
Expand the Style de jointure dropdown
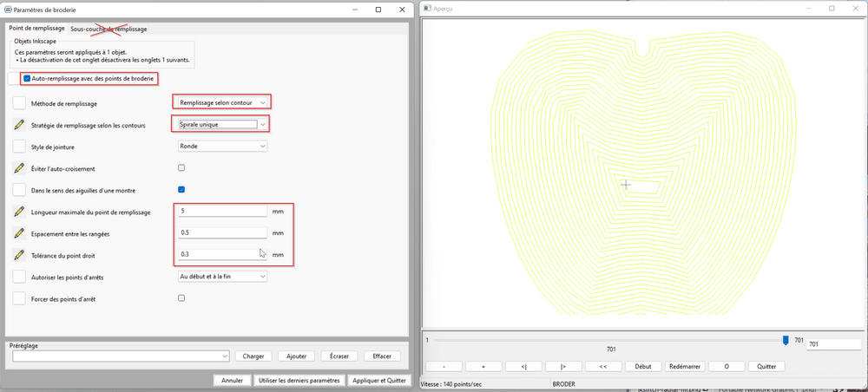pyautogui.click(x=221, y=146)
